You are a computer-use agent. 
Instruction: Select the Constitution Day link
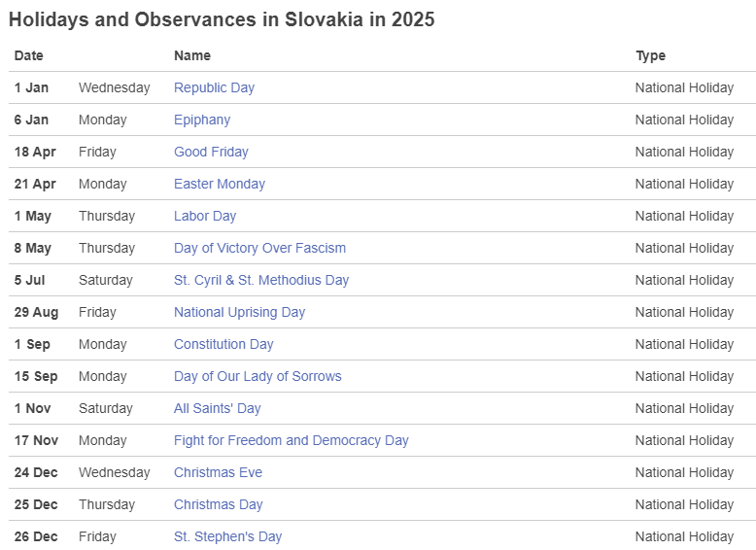tap(223, 344)
